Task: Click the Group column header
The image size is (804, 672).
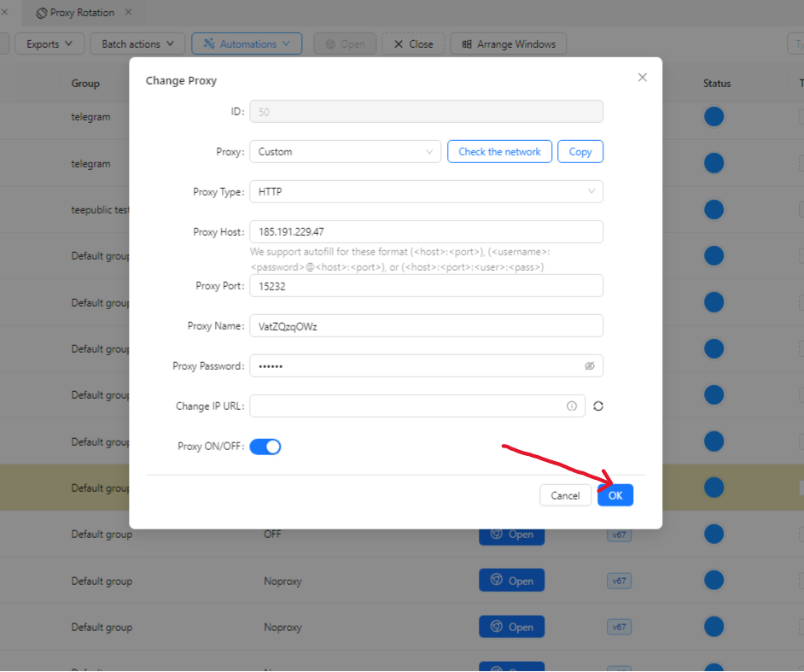Action: [x=85, y=83]
